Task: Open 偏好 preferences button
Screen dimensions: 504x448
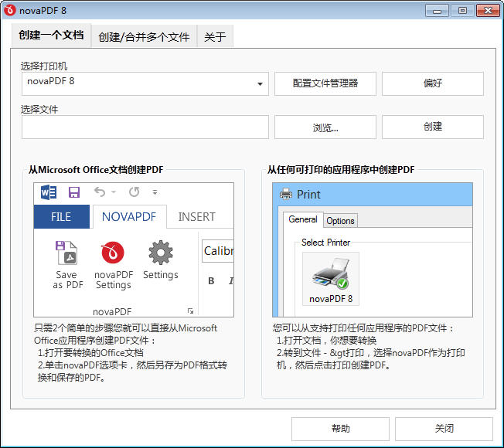Action: [432, 83]
